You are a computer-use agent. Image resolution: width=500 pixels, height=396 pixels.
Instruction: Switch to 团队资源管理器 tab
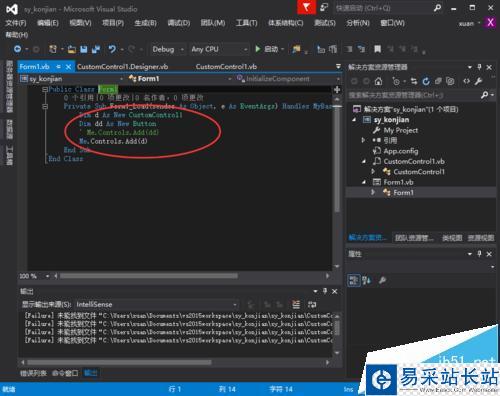pos(415,238)
